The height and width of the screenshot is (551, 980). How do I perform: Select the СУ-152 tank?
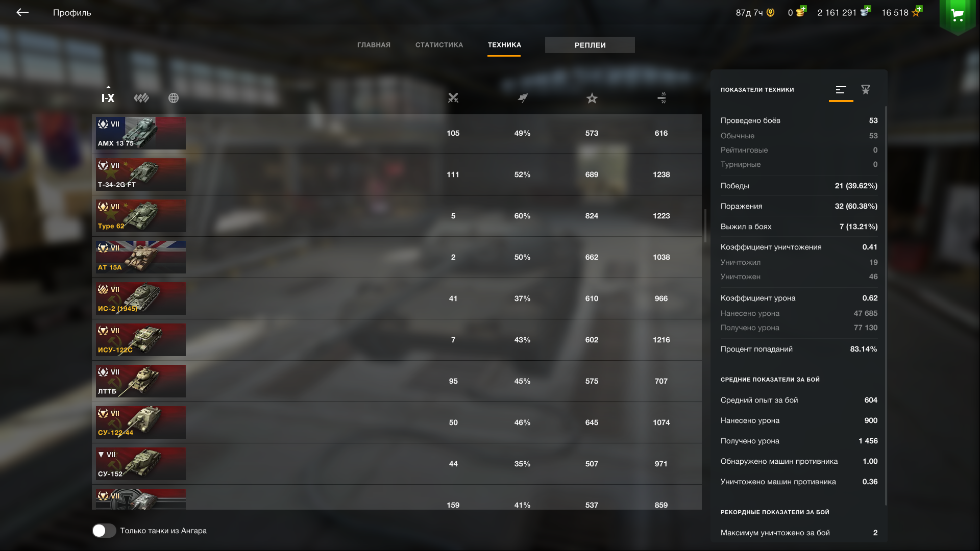[397, 464]
